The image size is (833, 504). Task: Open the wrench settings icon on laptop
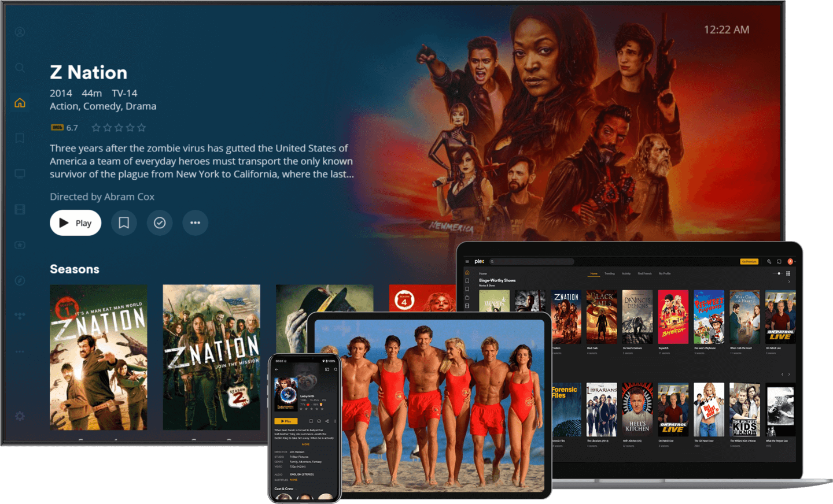click(769, 261)
